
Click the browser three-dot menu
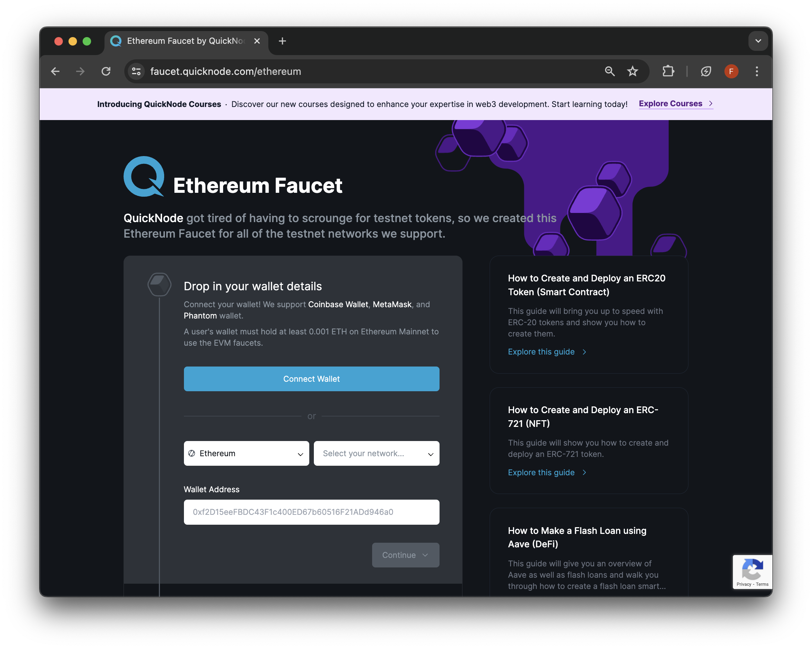757,71
